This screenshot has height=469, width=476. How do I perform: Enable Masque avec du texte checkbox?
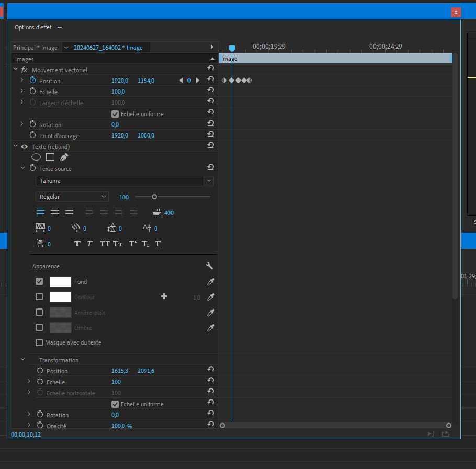click(x=39, y=342)
